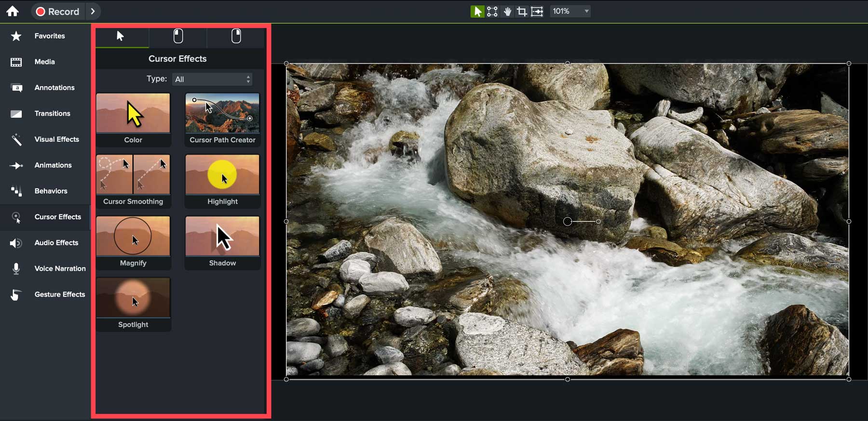The image size is (868, 421).
Task: Click the canvas right-middle resize handle
Action: (x=849, y=222)
